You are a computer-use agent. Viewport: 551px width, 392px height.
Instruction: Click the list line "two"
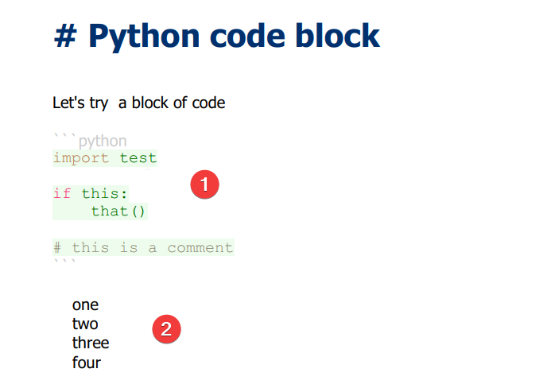(85, 324)
